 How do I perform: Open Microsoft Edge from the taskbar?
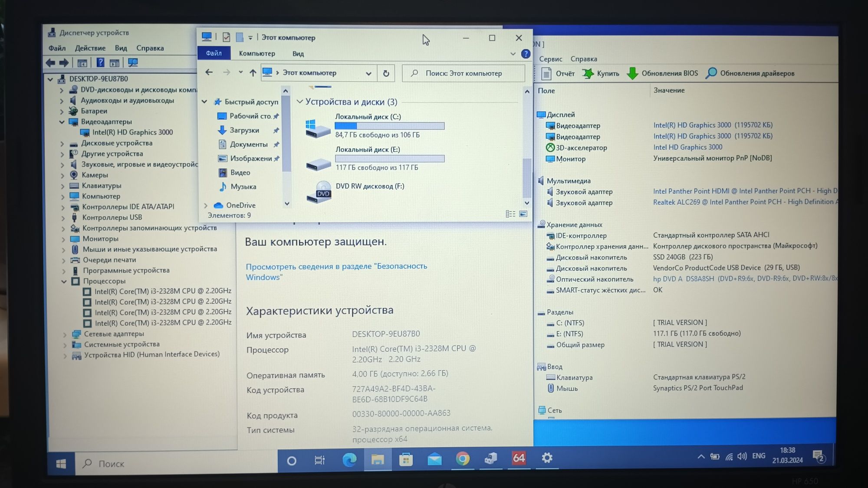349,459
